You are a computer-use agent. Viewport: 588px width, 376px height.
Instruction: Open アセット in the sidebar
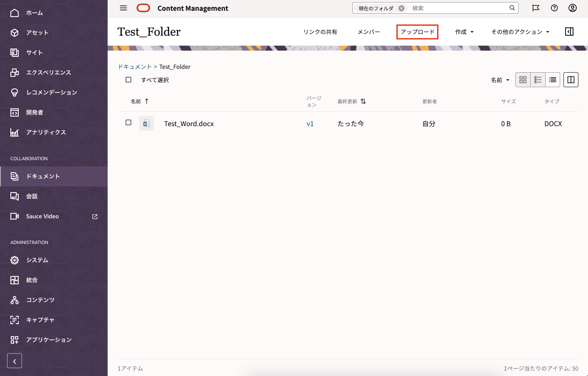[37, 33]
